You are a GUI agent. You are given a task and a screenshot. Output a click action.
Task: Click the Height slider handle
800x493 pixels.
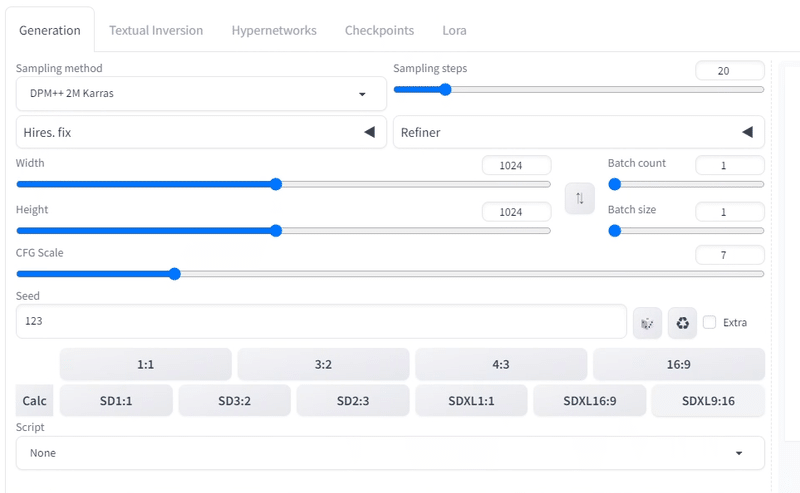[276, 231]
